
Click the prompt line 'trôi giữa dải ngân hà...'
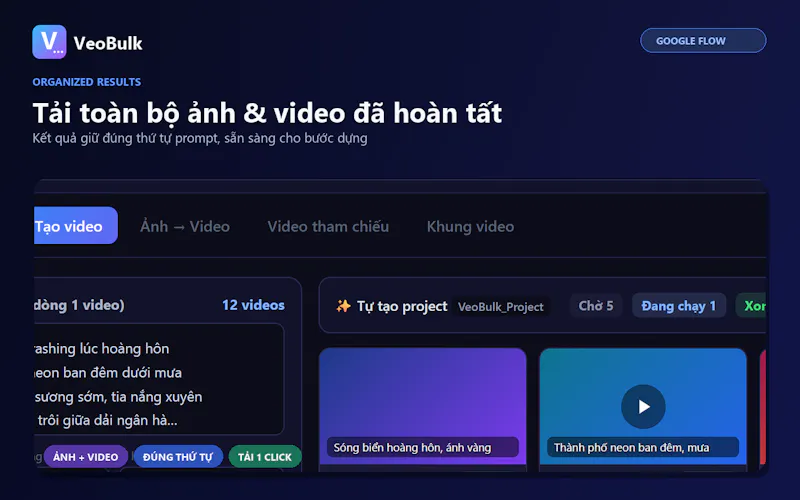pyautogui.click(x=108, y=420)
